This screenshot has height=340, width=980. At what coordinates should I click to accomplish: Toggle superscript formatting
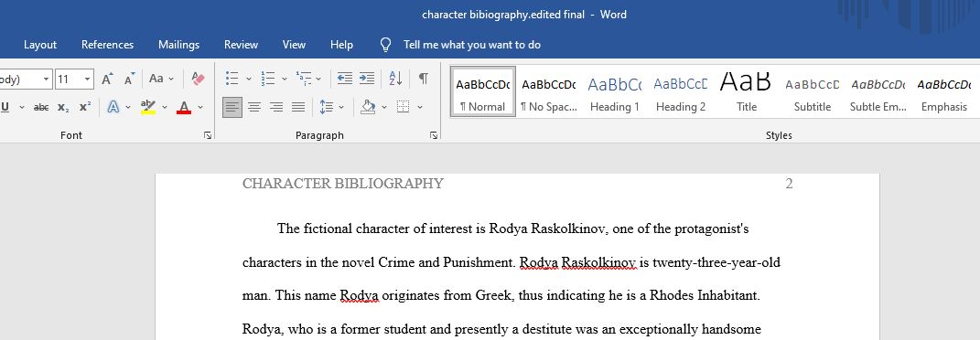[x=85, y=107]
